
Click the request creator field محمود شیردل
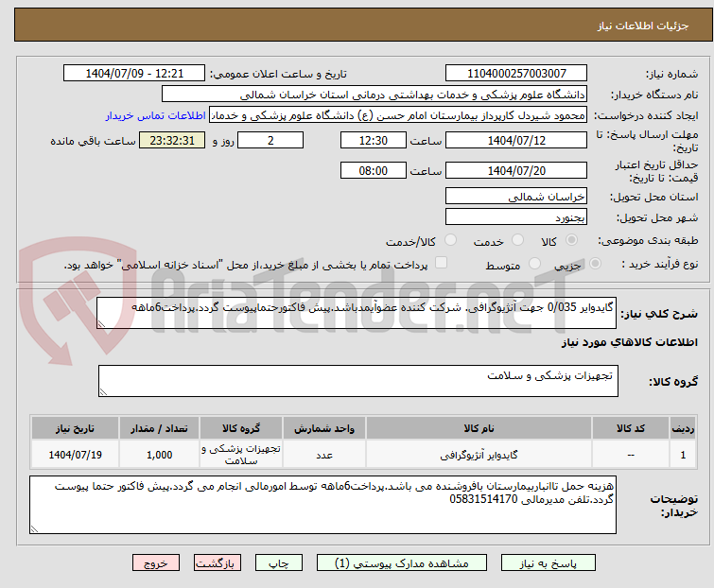tap(398, 115)
